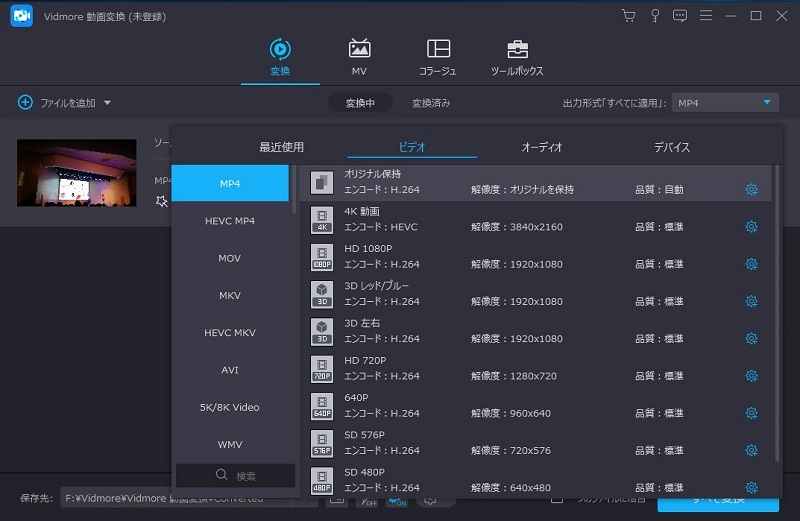Switch to the MV main tab

359,58
